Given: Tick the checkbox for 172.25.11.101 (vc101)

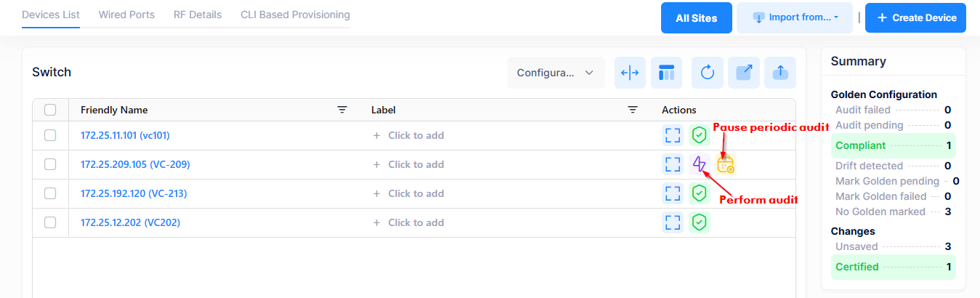Looking at the screenshot, I should tap(50, 135).
